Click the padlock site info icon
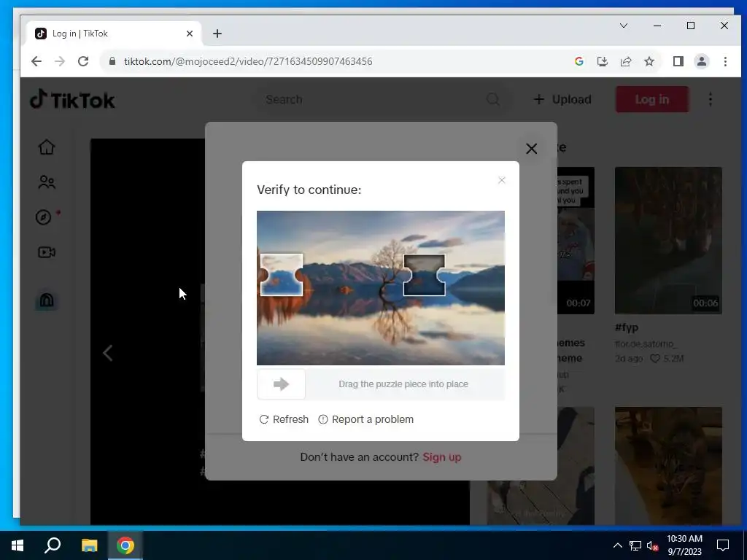The width and height of the screenshot is (747, 560). click(x=112, y=61)
